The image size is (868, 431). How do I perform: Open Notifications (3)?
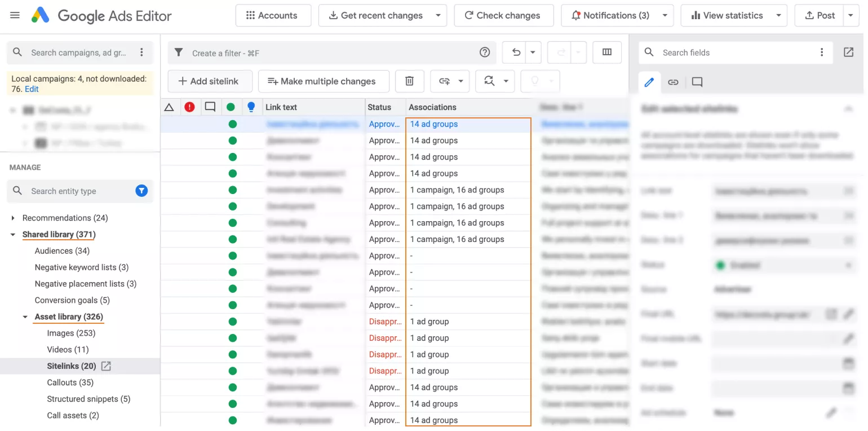click(610, 15)
